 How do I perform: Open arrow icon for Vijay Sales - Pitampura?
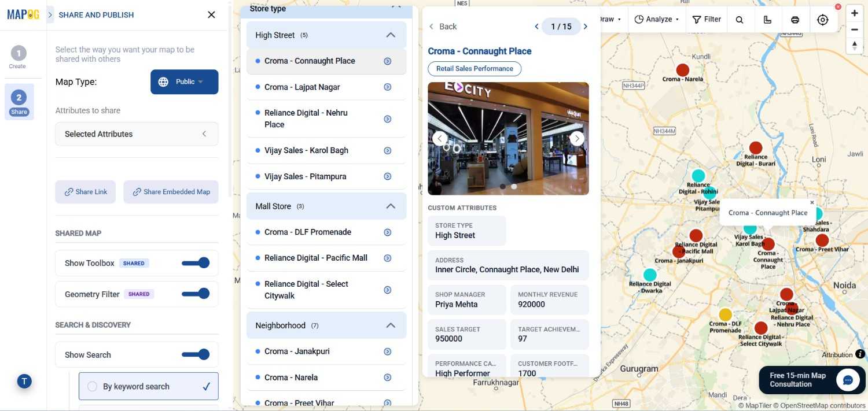pos(388,176)
